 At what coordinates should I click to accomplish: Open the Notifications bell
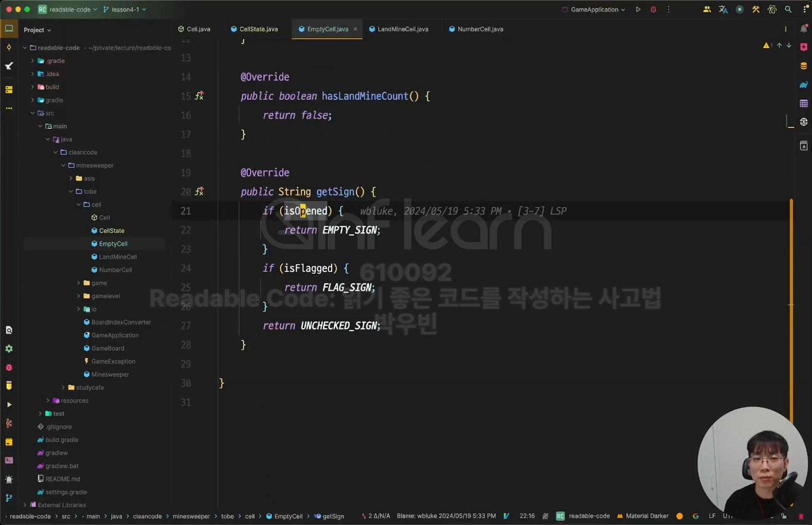click(803, 29)
